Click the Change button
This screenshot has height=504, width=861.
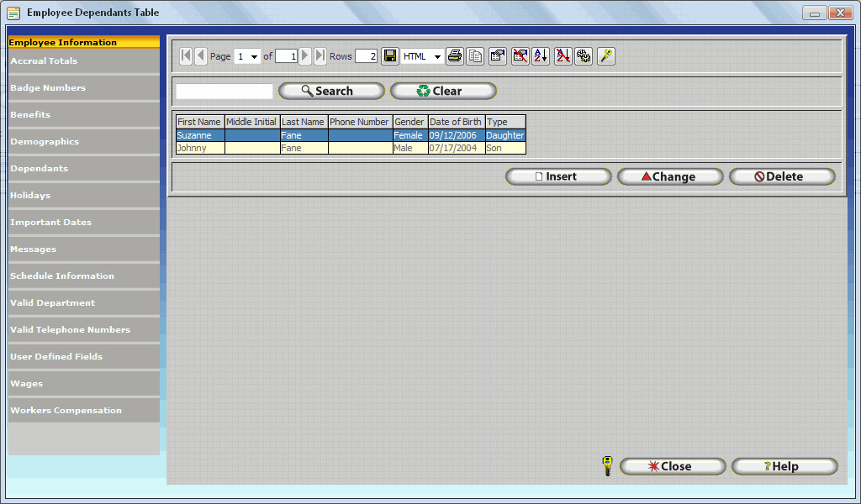pos(670,176)
